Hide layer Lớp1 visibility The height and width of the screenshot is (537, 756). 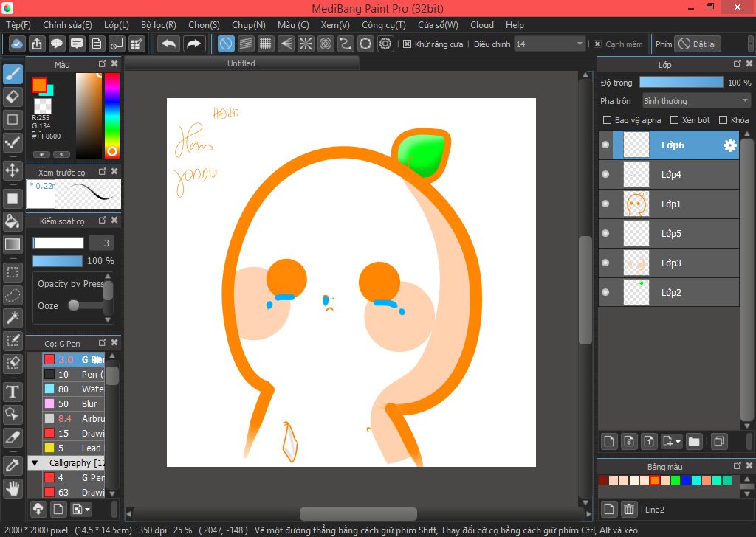[605, 204]
